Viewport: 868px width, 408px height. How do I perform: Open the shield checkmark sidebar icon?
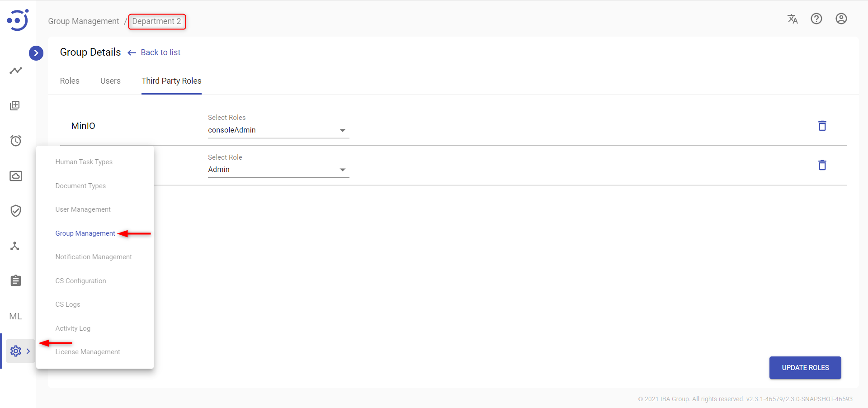[x=16, y=211]
